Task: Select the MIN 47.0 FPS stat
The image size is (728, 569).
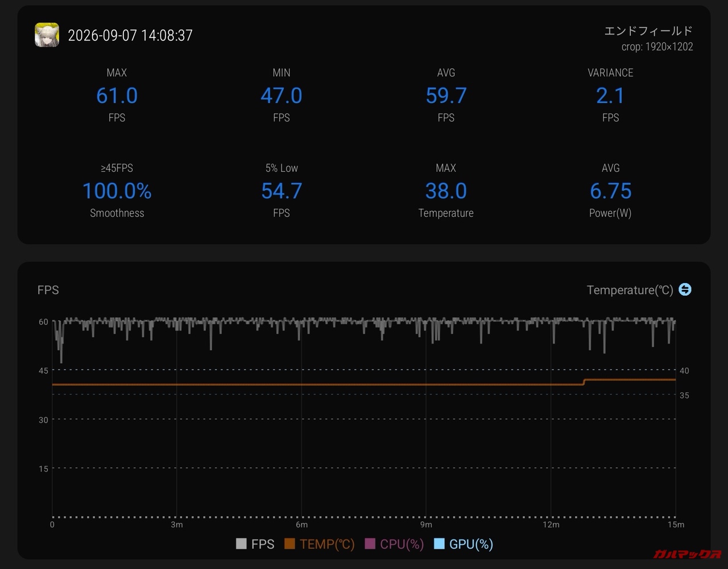Action: (282, 95)
